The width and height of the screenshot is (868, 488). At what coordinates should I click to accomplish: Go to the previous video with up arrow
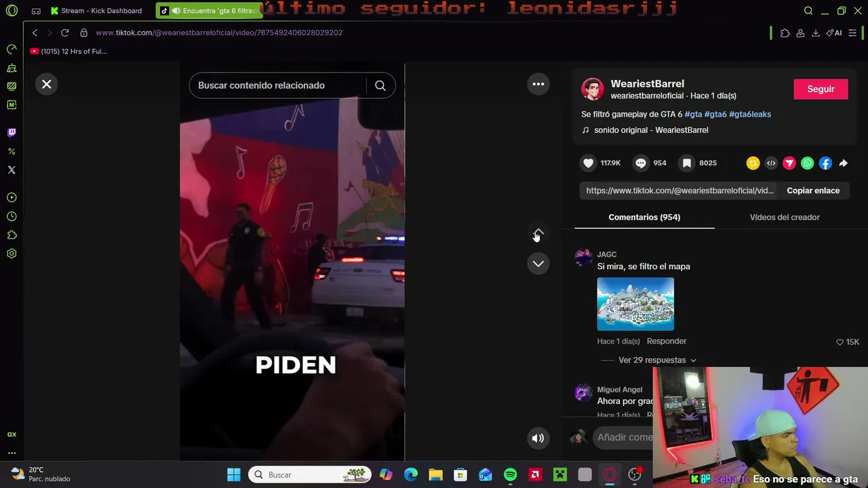click(x=538, y=234)
